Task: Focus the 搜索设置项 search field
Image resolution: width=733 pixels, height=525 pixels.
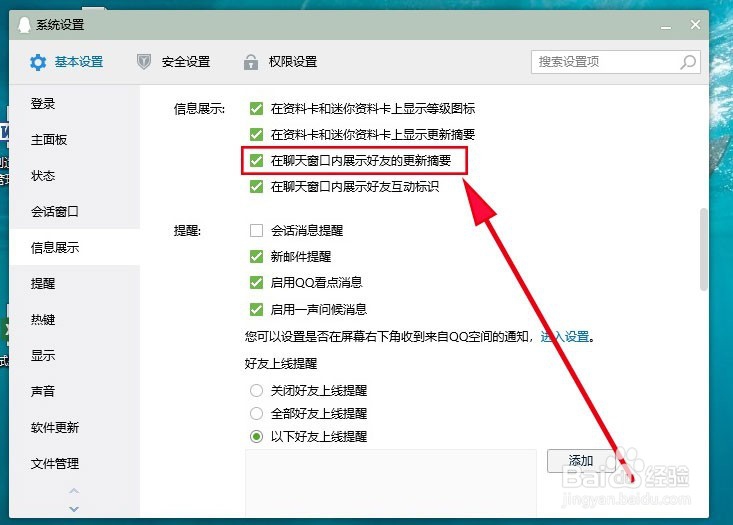Action: point(615,62)
